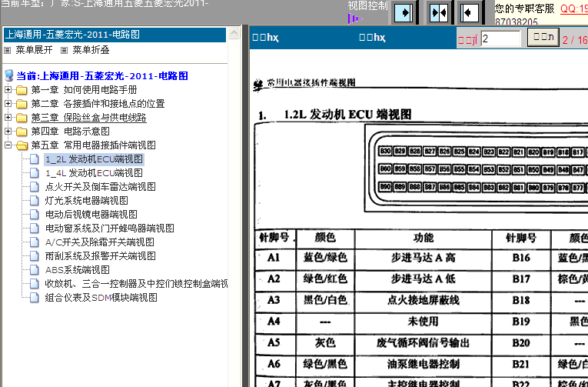The height and width of the screenshot is (387, 588).
Task: Click the go-to-page button beside input
Action: pos(543,37)
